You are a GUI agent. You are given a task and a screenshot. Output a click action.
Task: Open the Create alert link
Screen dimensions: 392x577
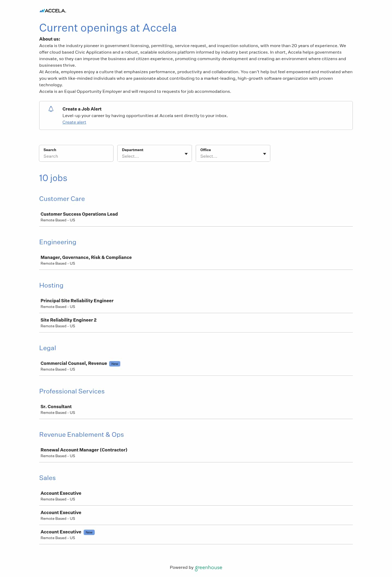[x=74, y=122]
